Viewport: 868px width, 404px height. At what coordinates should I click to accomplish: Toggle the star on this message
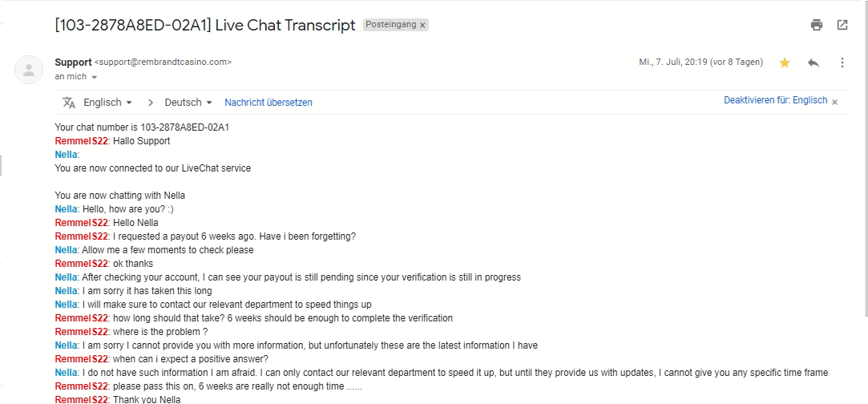pyautogui.click(x=785, y=63)
